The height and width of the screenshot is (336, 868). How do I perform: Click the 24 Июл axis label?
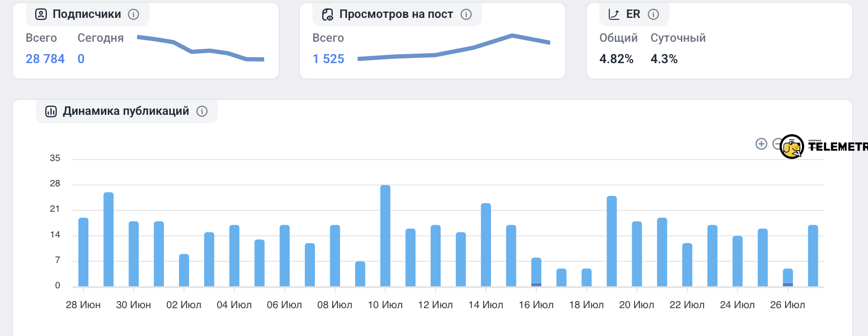tap(737, 305)
